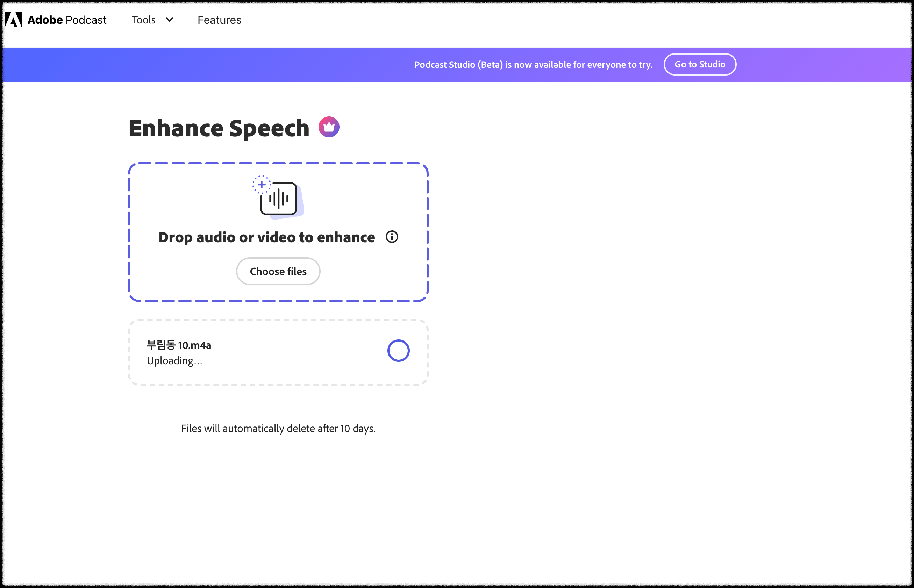Click the Uploading status text
The width and height of the screenshot is (914, 588).
pos(174,361)
